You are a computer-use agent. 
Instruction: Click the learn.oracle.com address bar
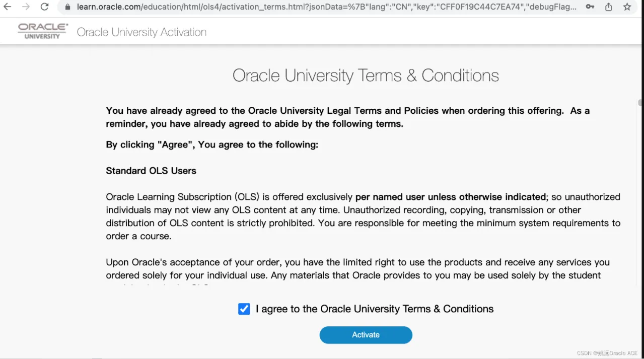[x=322, y=7]
